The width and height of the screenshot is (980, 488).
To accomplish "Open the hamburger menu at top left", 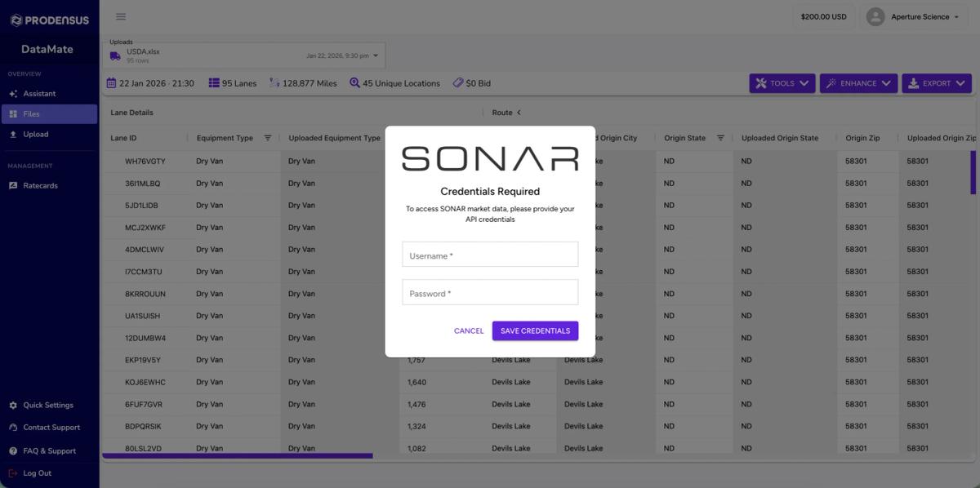I will [x=119, y=16].
